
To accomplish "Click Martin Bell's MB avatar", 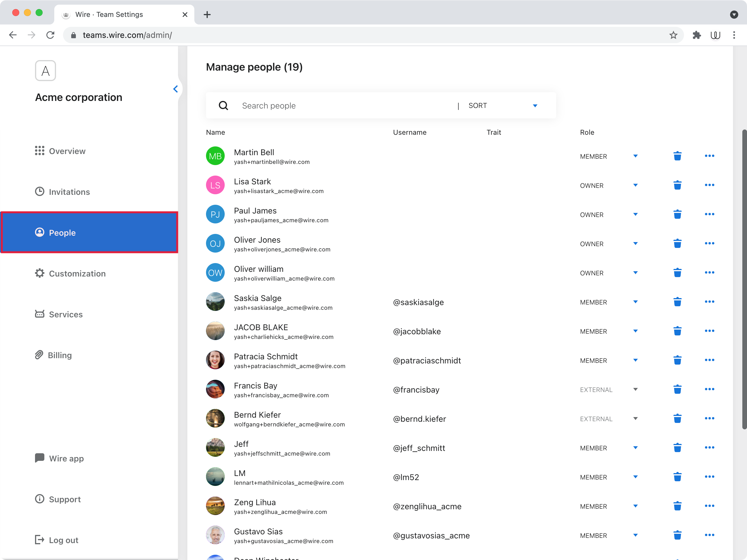I will (x=215, y=156).
